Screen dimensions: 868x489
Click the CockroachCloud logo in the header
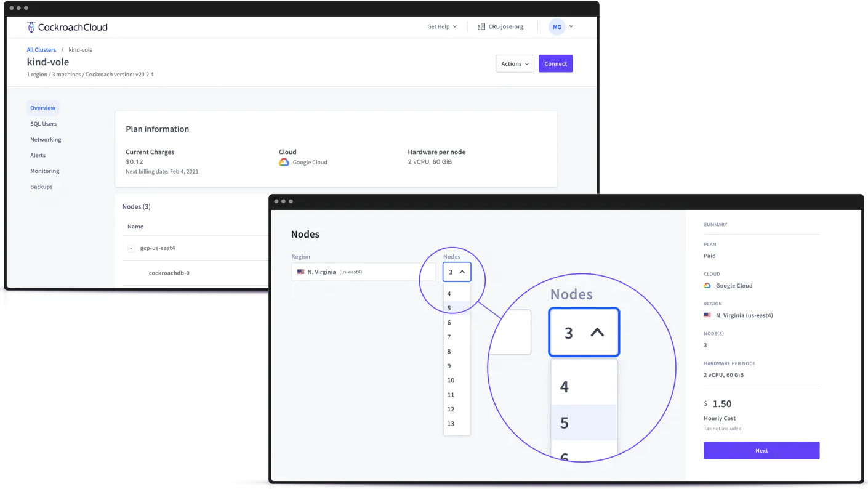(x=67, y=27)
